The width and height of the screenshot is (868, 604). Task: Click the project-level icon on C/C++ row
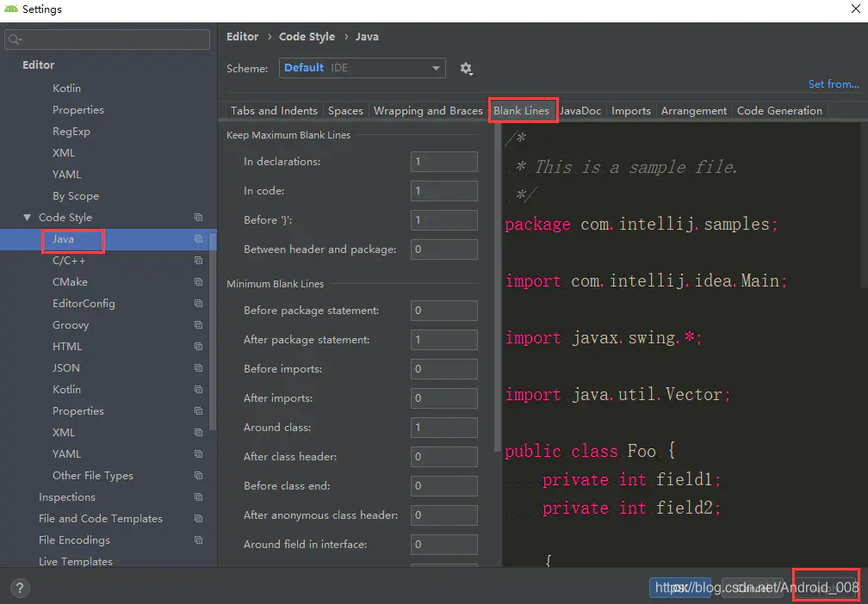click(198, 261)
